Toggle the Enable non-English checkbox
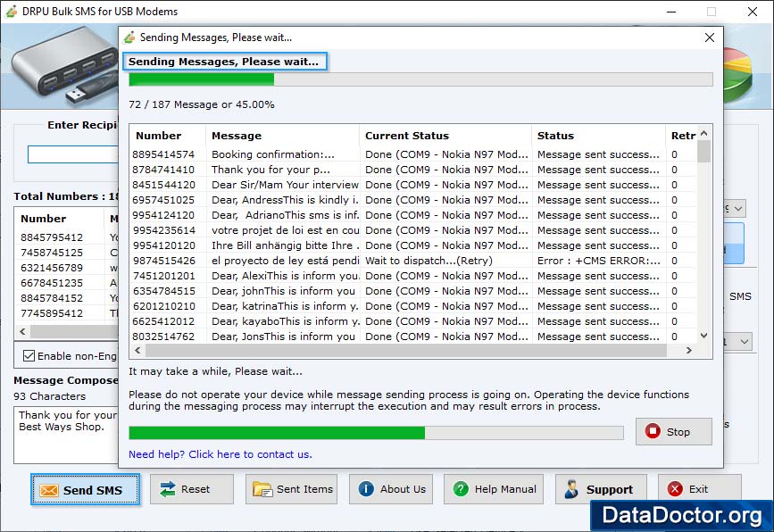Viewport: 774px width, 532px height. [29, 356]
